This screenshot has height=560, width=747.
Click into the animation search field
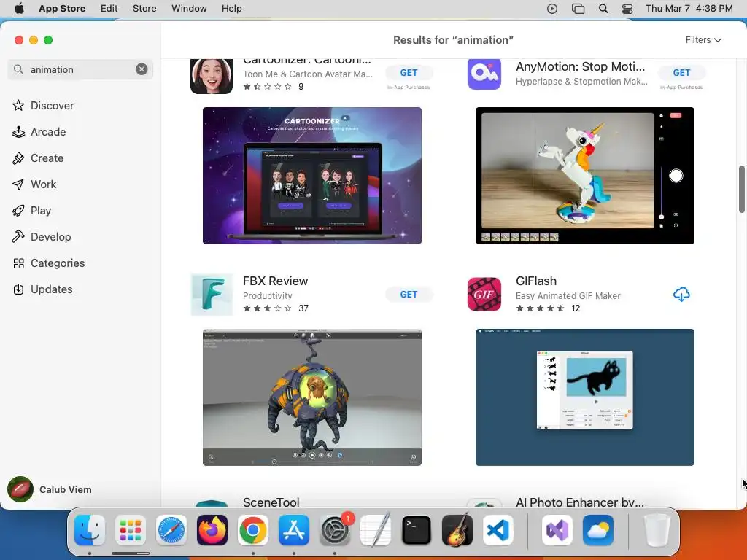pyautogui.click(x=81, y=69)
